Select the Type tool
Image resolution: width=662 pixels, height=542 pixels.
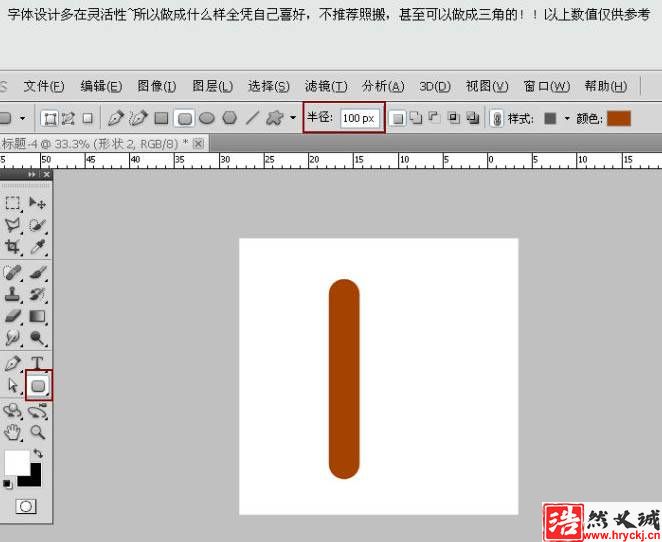pos(37,362)
